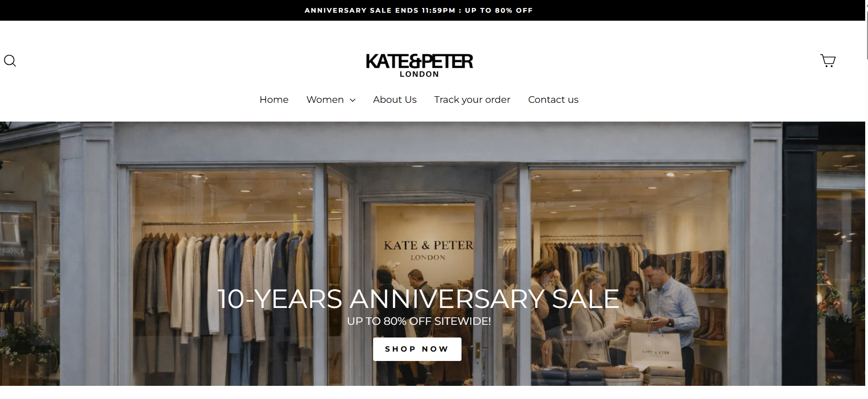This screenshot has height=399, width=868.
Task: Click the 10-Years Anniversary Sale headline
Action: tap(418, 299)
